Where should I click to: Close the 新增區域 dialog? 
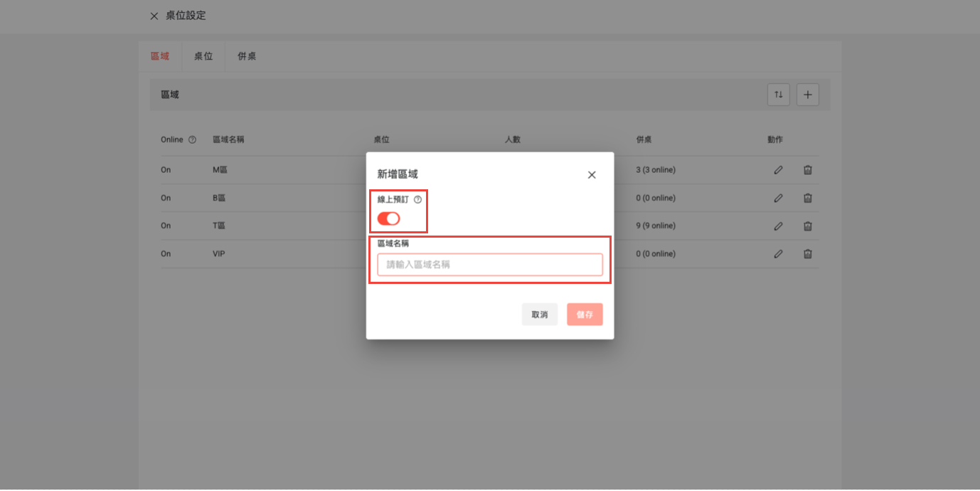[592, 175]
